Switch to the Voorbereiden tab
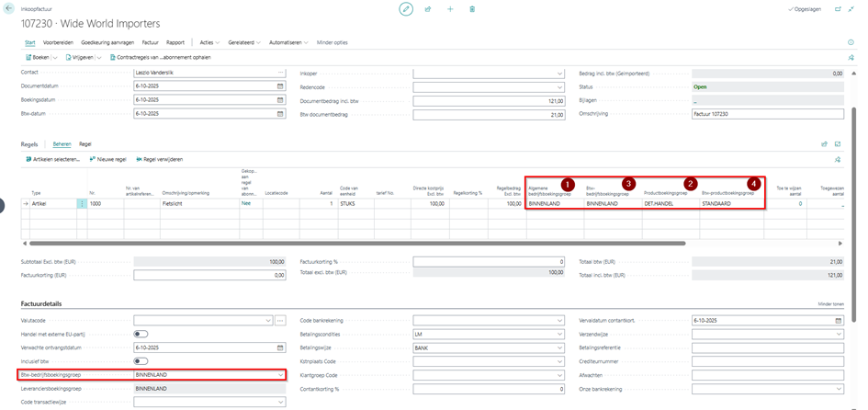The width and height of the screenshot is (868, 410). (58, 42)
